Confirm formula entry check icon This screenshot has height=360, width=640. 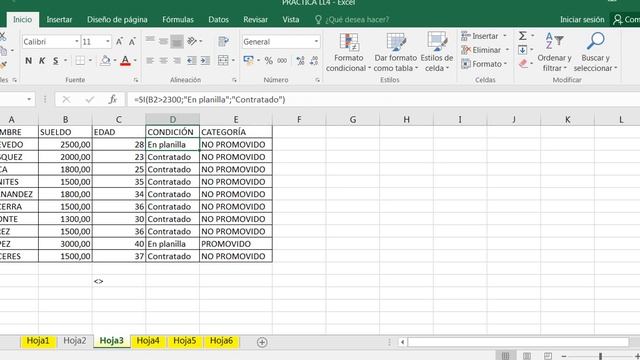(x=90, y=100)
